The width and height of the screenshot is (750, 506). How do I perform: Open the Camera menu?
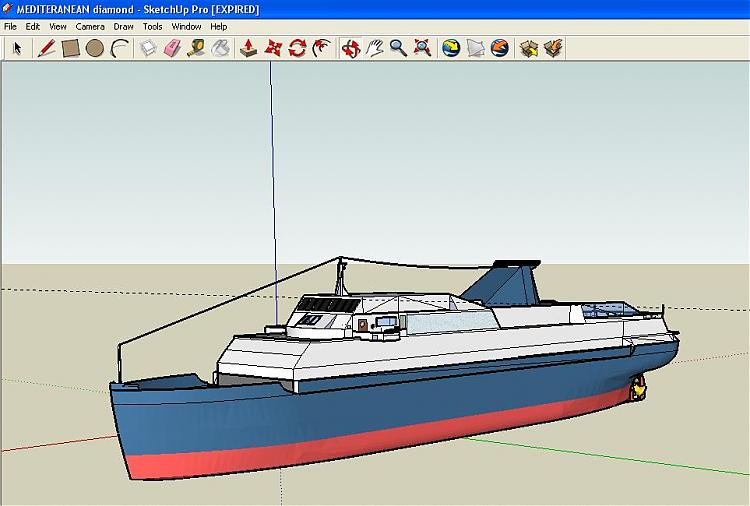click(x=90, y=27)
